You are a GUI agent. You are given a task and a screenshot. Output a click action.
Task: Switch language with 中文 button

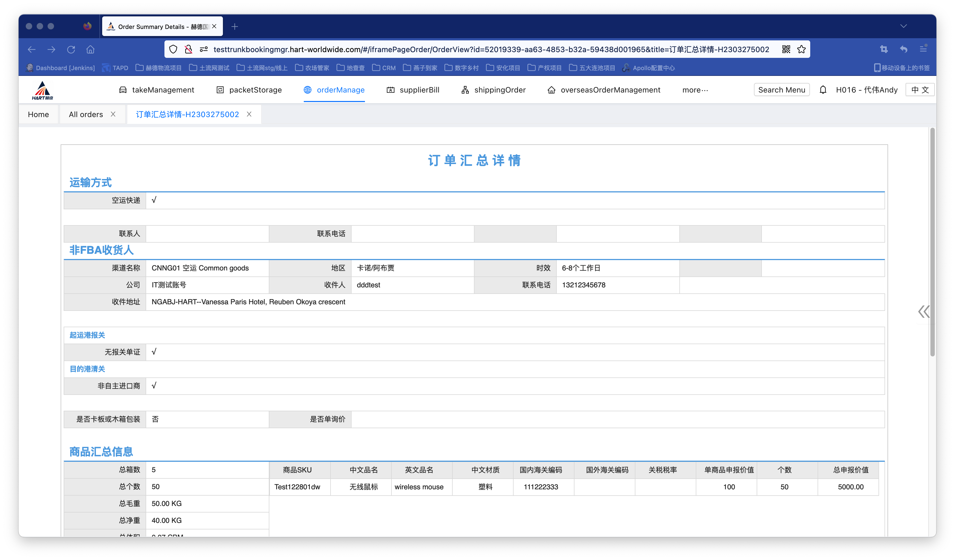tap(920, 90)
